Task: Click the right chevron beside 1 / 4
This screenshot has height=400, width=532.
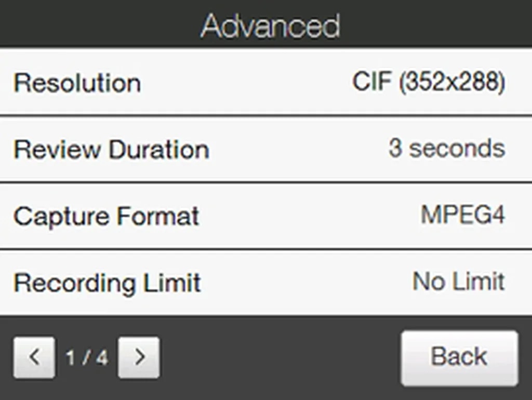Action: pyautogui.click(x=139, y=357)
